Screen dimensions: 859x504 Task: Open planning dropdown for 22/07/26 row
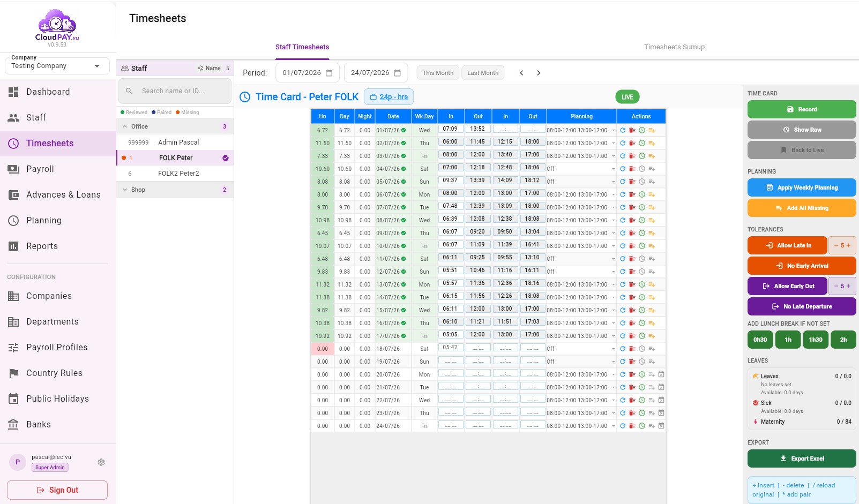(614, 400)
